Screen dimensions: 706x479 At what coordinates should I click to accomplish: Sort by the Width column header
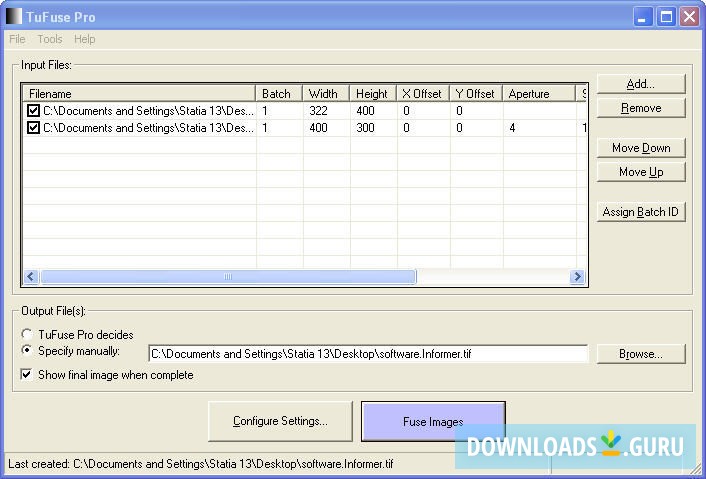(x=326, y=94)
